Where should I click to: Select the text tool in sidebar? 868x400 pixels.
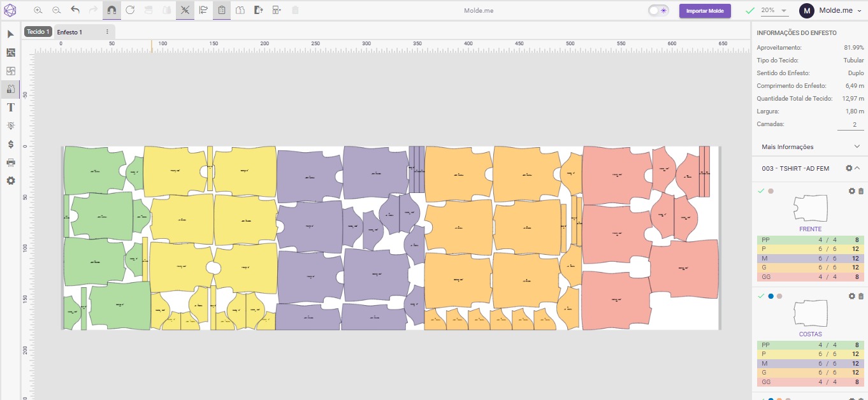(10, 108)
